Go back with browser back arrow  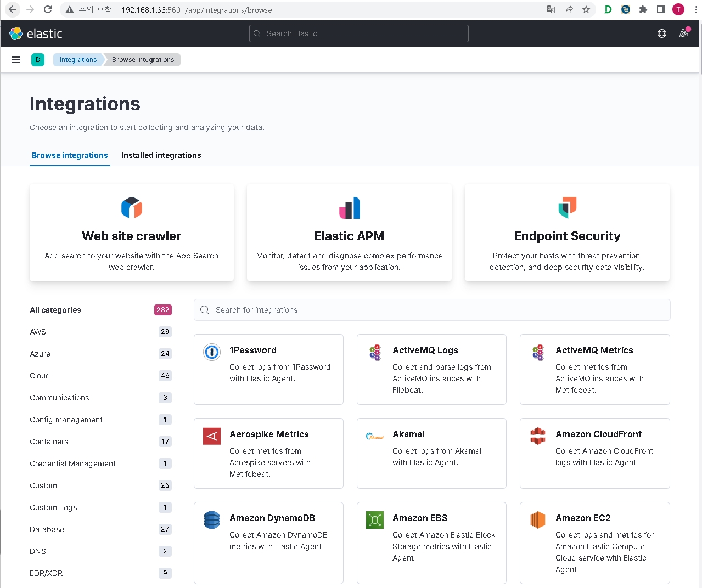click(13, 9)
